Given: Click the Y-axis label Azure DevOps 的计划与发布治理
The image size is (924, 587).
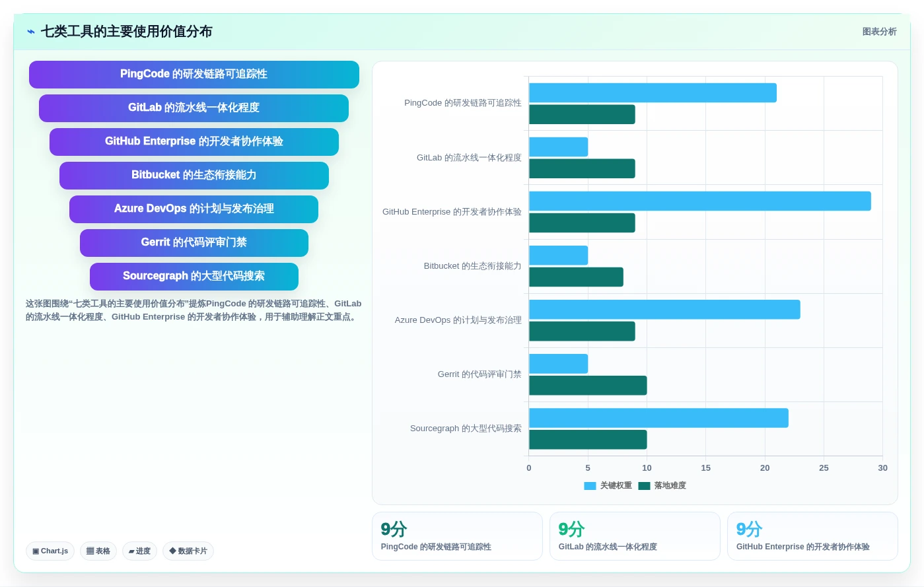Looking at the screenshot, I should (458, 320).
